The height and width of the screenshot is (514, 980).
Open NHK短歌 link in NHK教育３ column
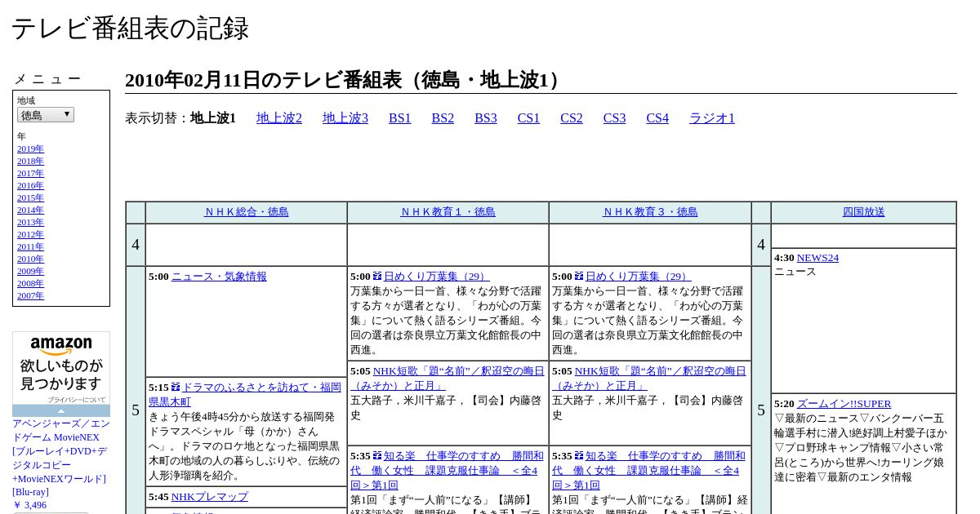(x=649, y=379)
